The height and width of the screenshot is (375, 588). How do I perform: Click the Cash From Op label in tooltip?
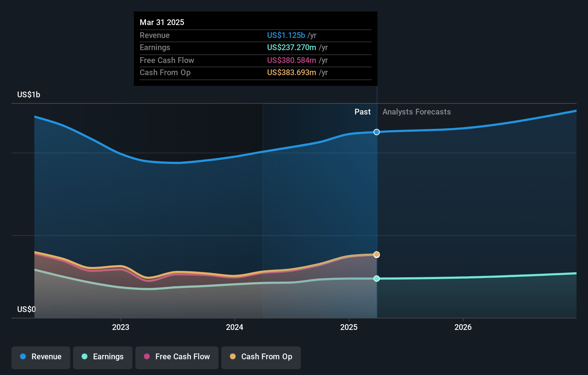165,72
